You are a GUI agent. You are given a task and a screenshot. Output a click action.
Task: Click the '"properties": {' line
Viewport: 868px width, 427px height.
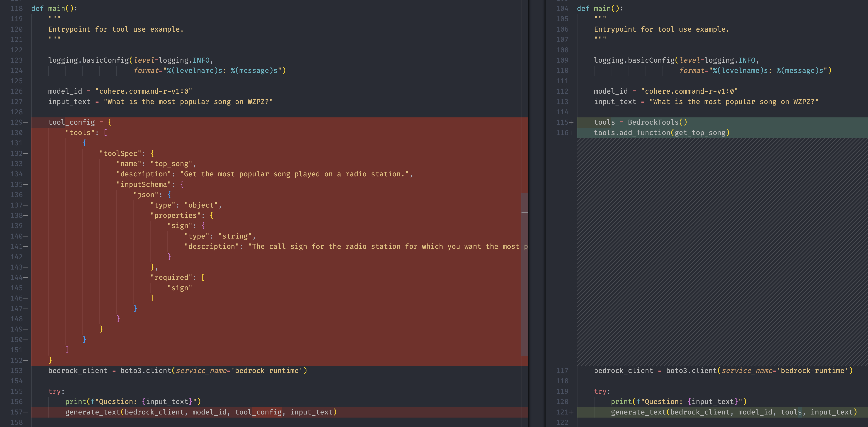point(182,216)
